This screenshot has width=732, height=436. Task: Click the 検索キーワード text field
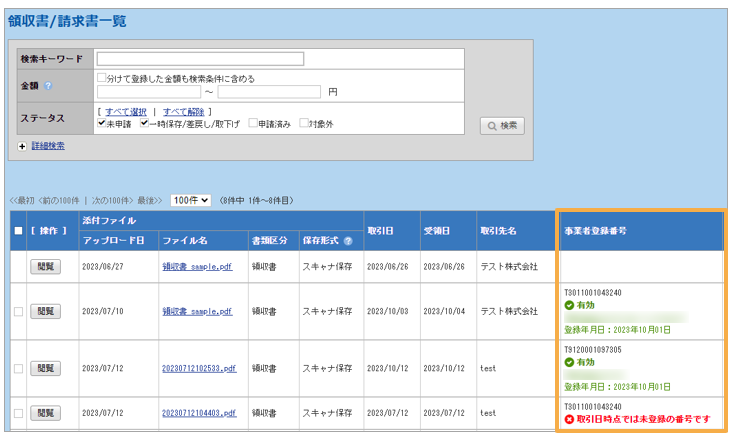coord(200,59)
